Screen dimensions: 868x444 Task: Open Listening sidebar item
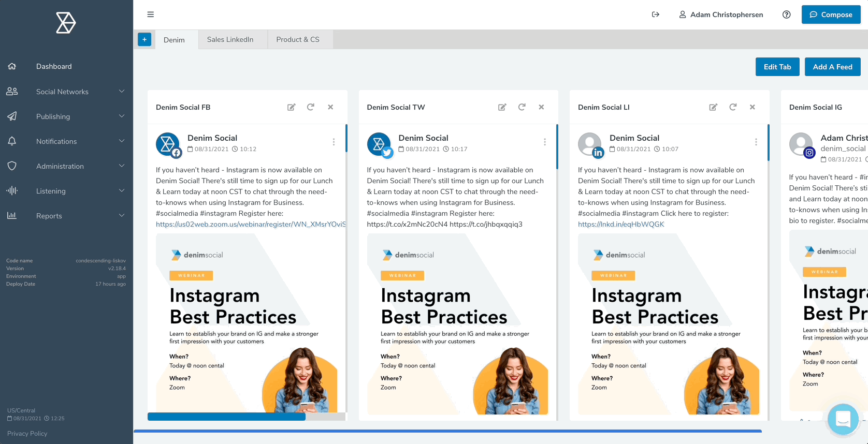pos(51,191)
